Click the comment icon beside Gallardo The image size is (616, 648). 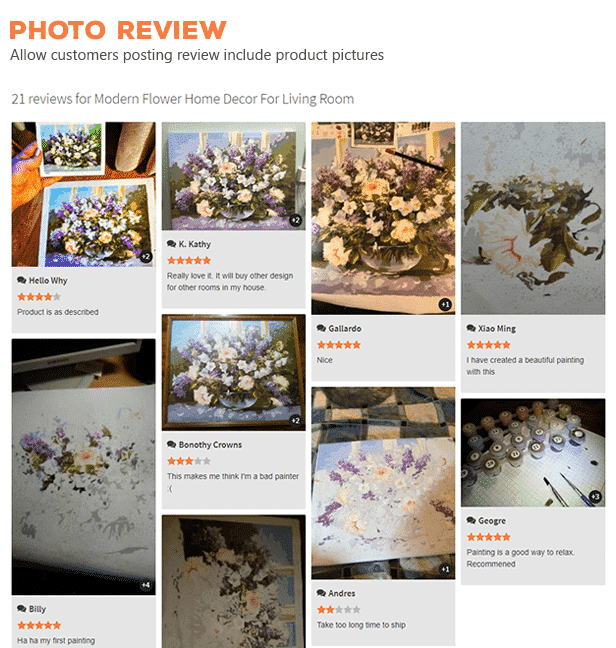tap(321, 329)
